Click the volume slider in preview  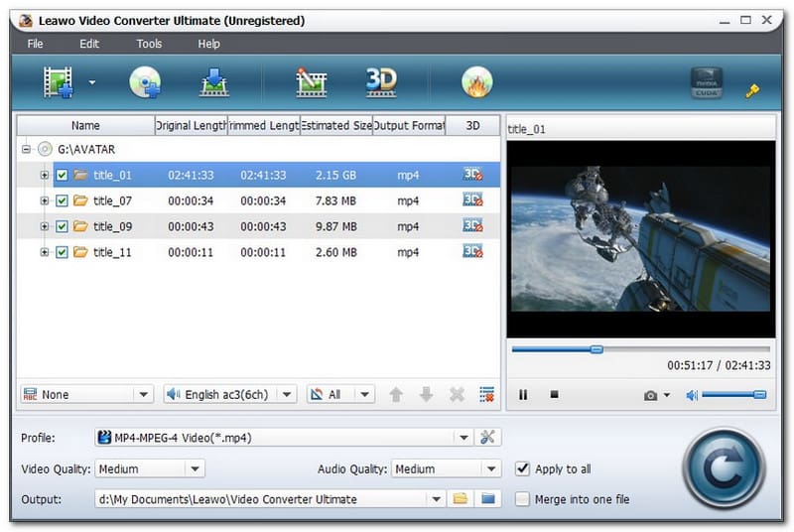733,395
